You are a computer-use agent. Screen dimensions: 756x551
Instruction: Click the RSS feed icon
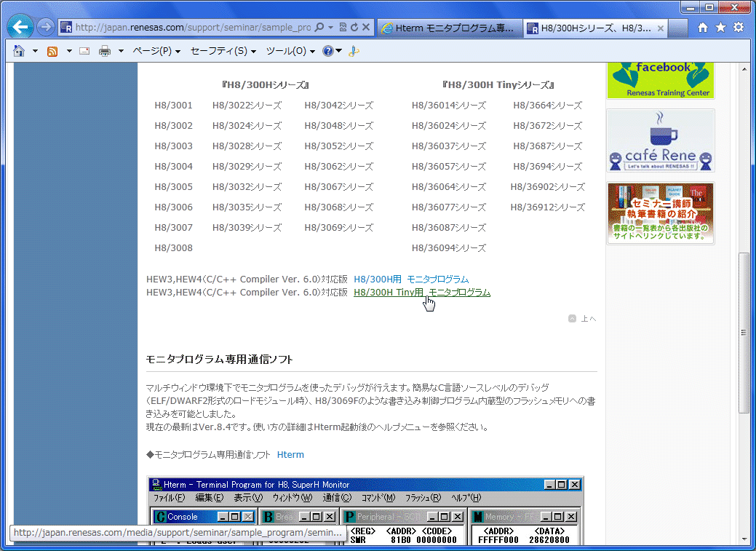tap(51, 51)
